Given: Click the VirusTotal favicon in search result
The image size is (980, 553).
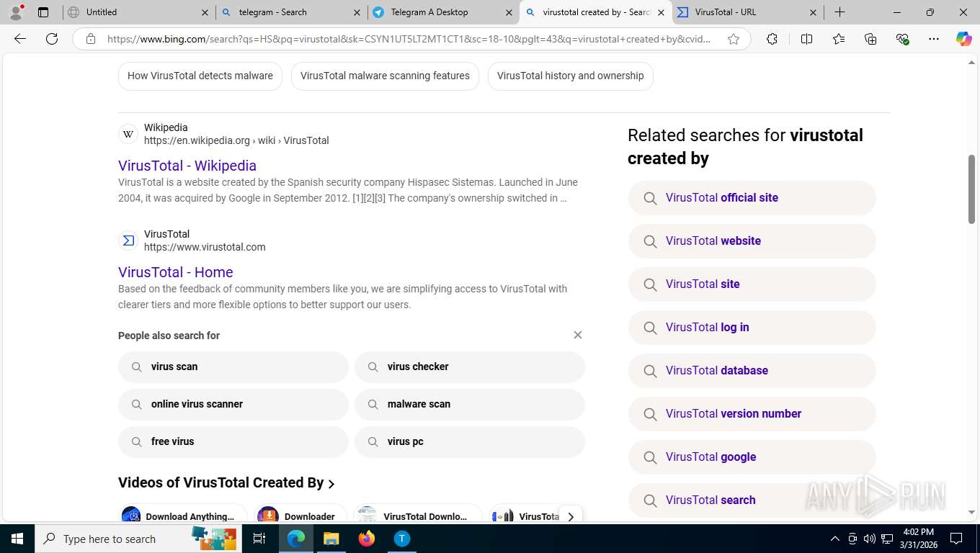Looking at the screenshot, I should (128, 240).
